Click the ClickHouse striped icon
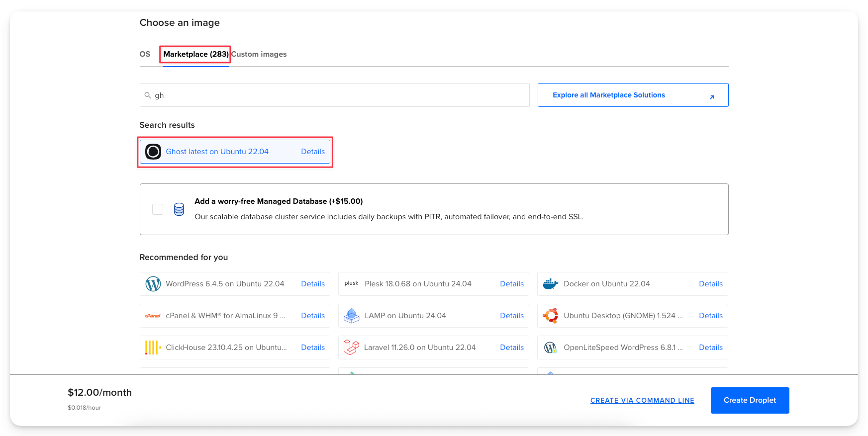Viewport: 868px width, 436px height. [153, 348]
